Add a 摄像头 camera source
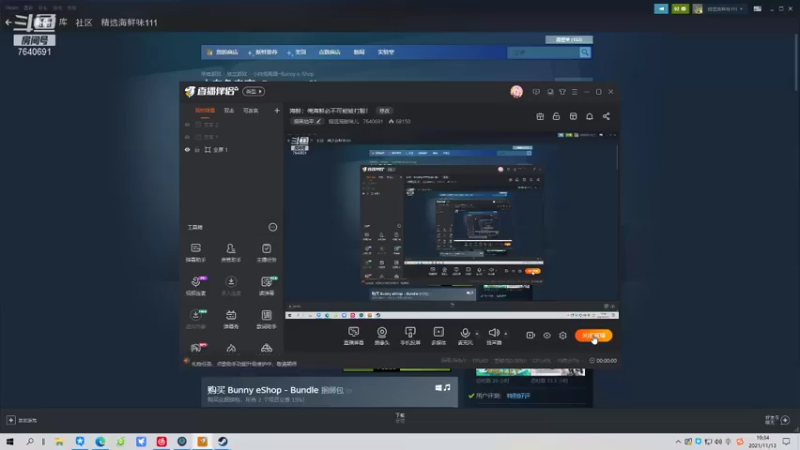This screenshot has height=450, width=800. (x=382, y=336)
